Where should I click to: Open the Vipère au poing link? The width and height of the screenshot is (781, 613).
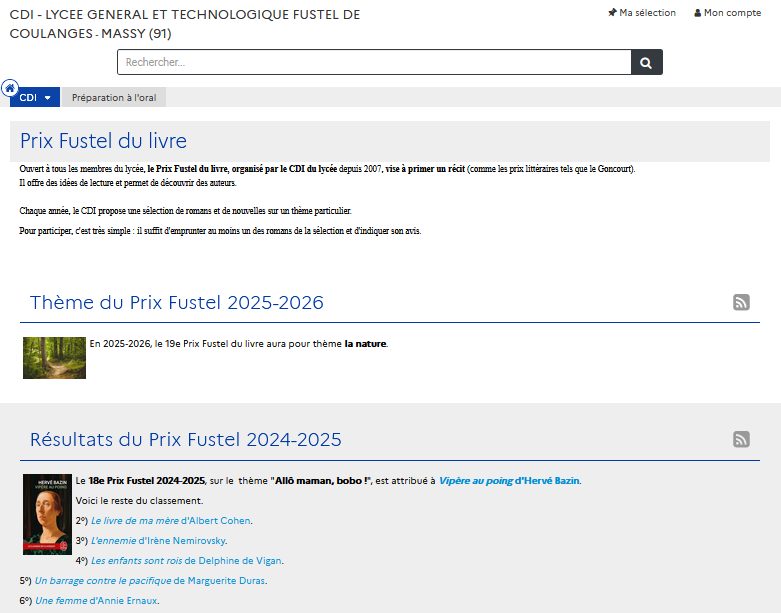click(477, 481)
